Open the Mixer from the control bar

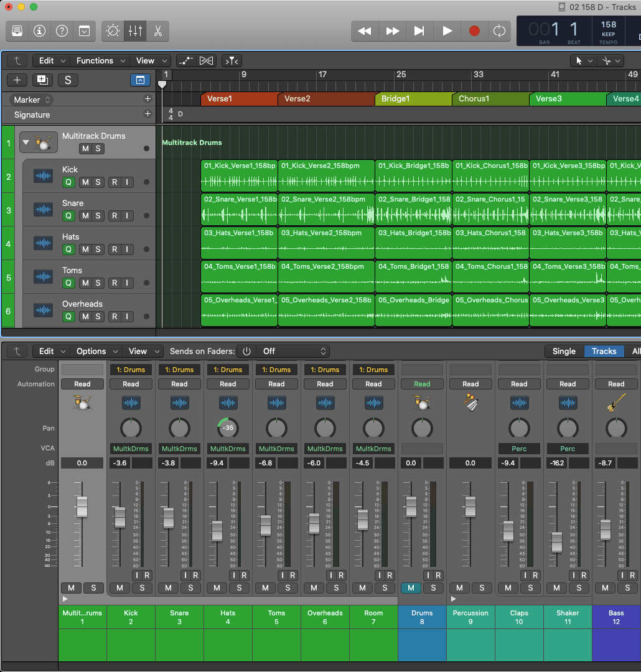pyautogui.click(x=134, y=30)
